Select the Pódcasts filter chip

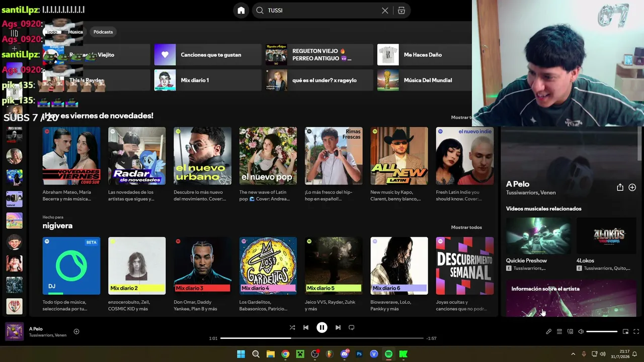click(x=103, y=32)
